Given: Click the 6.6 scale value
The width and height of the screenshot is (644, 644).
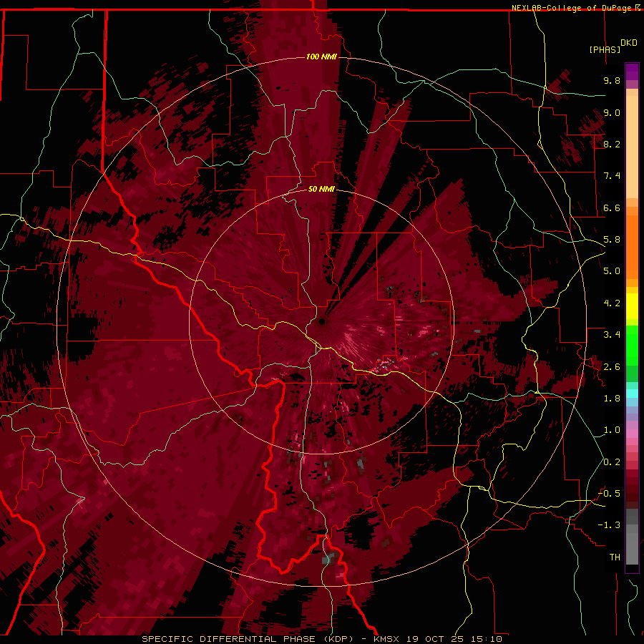Looking at the screenshot, I should click(612, 208).
